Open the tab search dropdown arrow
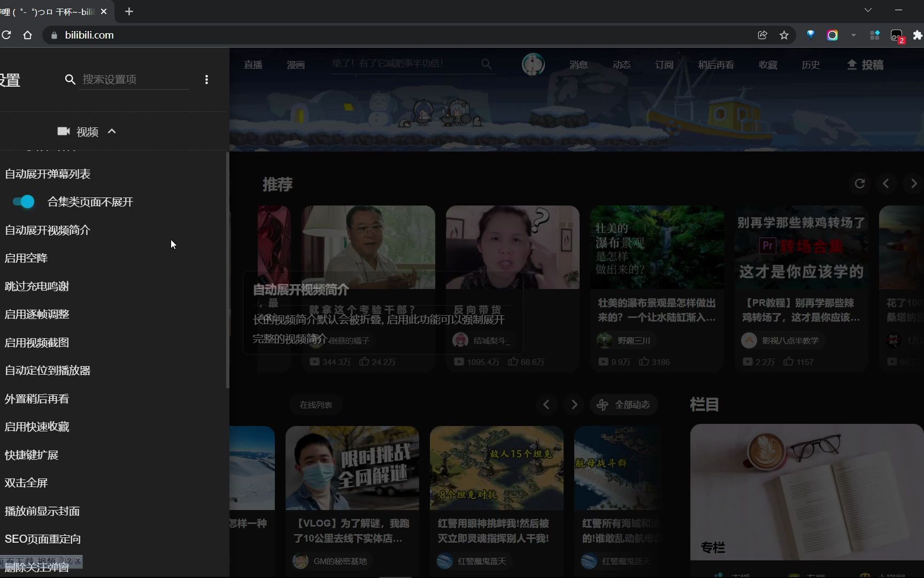The image size is (924, 578). click(868, 10)
